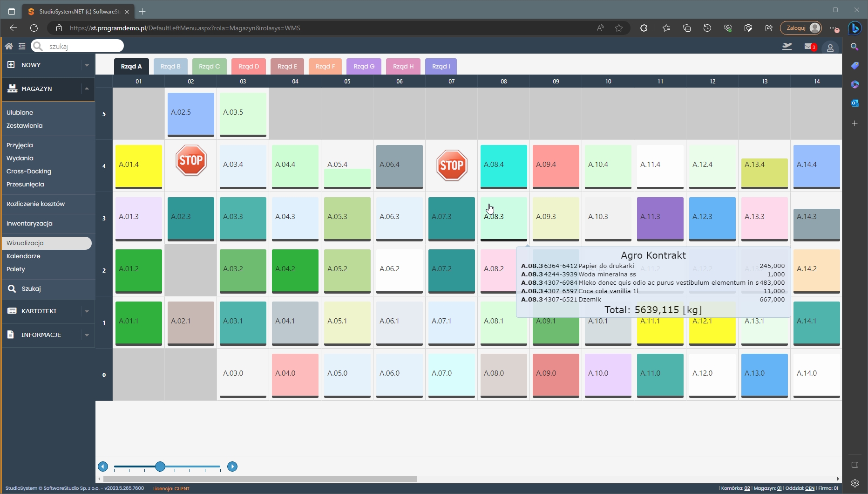This screenshot has height=494, width=868.
Task: Refresh the browser page
Action: 34,28
